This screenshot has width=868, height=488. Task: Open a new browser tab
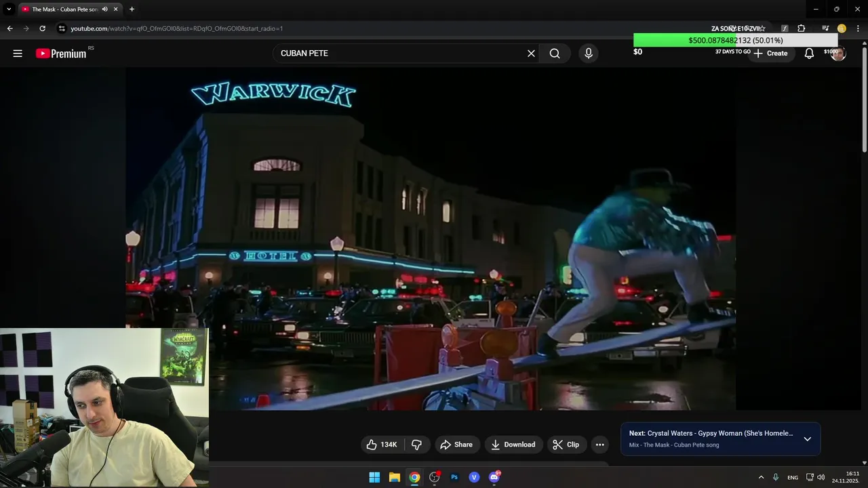point(132,9)
